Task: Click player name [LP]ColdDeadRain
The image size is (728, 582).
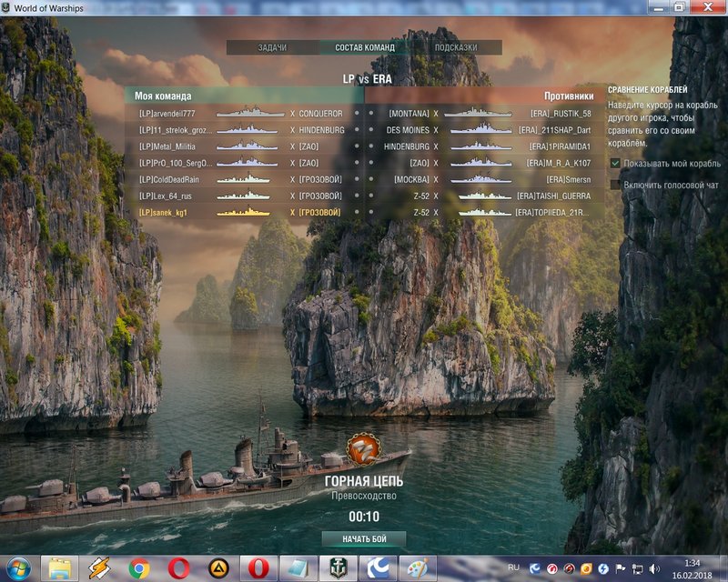Action: pos(169,180)
